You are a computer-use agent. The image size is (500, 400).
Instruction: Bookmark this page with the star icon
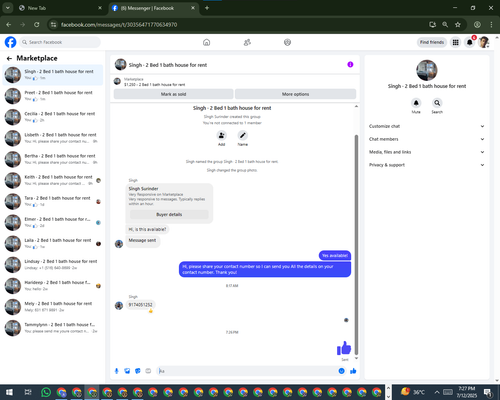pyautogui.click(x=458, y=25)
